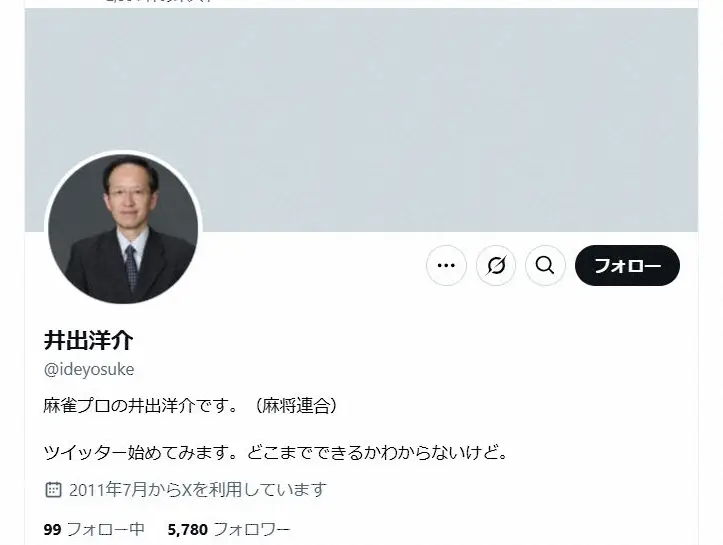The width and height of the screenshot is (723, 545).
Task: Click the 5,780 follower count number
Action: click(188, 529)
